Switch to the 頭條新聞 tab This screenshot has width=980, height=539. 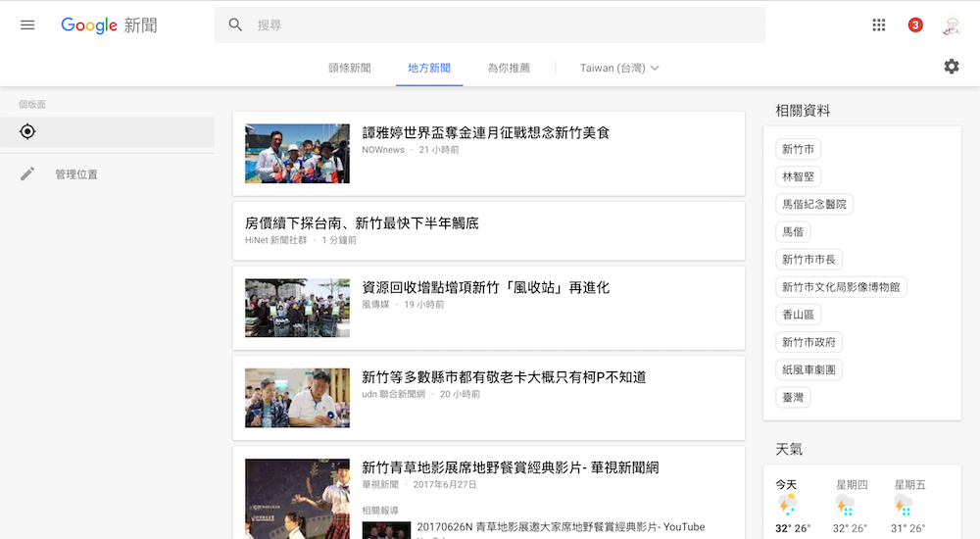click(350, 68)
